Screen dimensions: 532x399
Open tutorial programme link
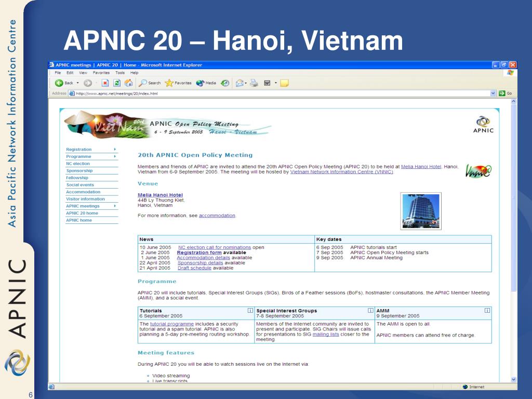click(171, 324)
